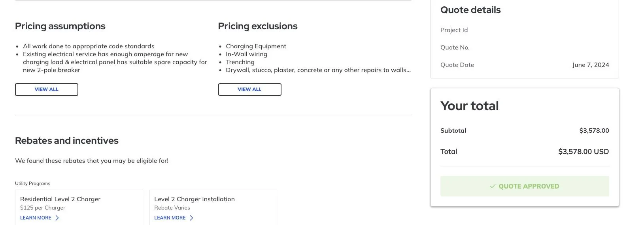The width and height of the screenshot is (644, 225).
Task: Open Learn More for Residential Level 2 Charger
Action: click(36, 218)
